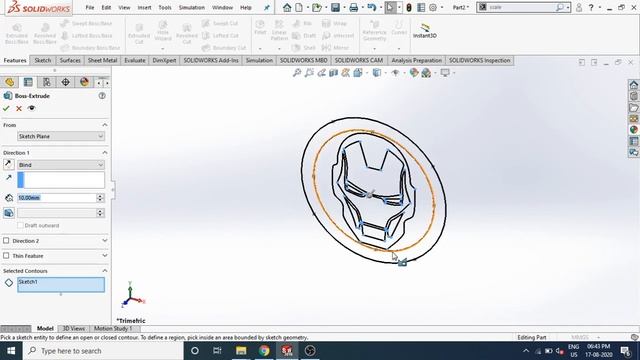Open the Insert menu
This screenshot has height=360, width=640.
coord(144,7)
